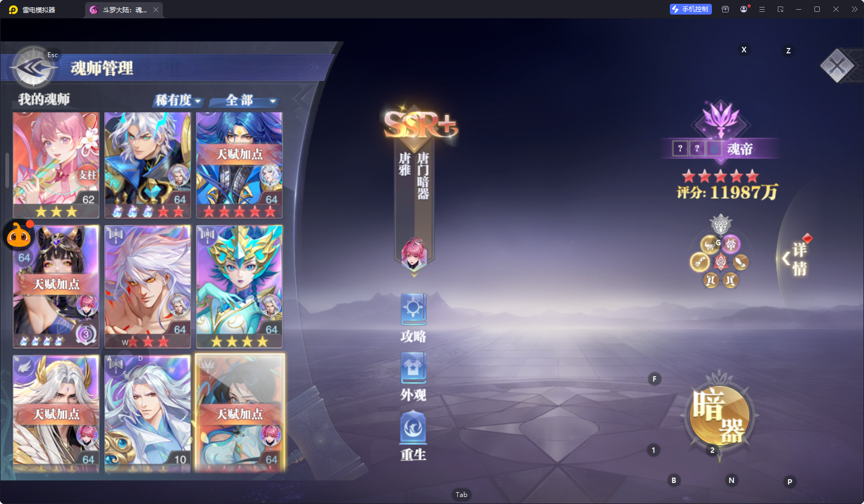Click the 我的魂师 section heading
Image resolution: width=864 pixels, height=504 pixels.
pos(44,99)
